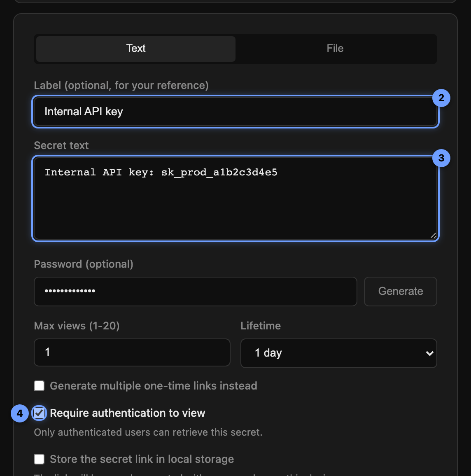The height and width of the screenshot is (476, 471).
Task: Generate a random password
Action: tap(400, 292)
